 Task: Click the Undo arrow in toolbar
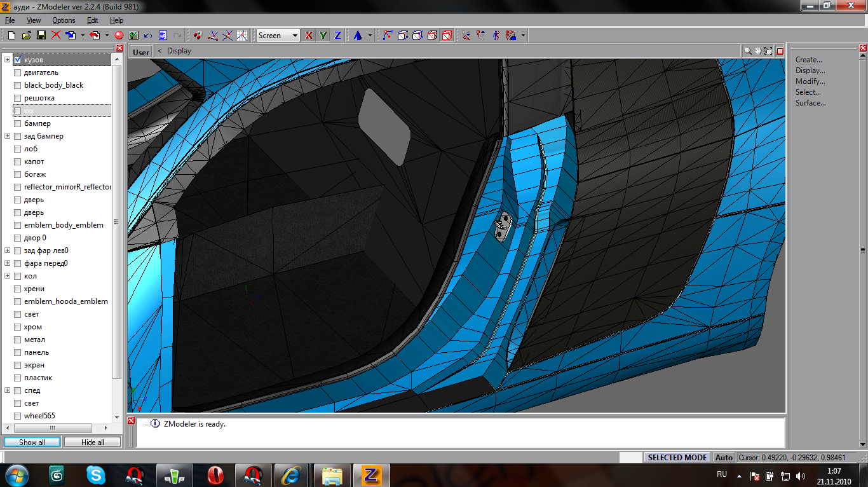pyautogui.click(x=148, y=36)
